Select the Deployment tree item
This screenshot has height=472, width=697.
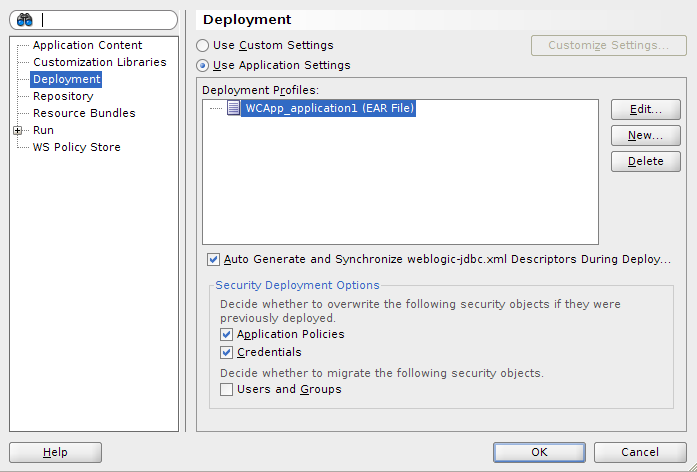coord(66,79)
